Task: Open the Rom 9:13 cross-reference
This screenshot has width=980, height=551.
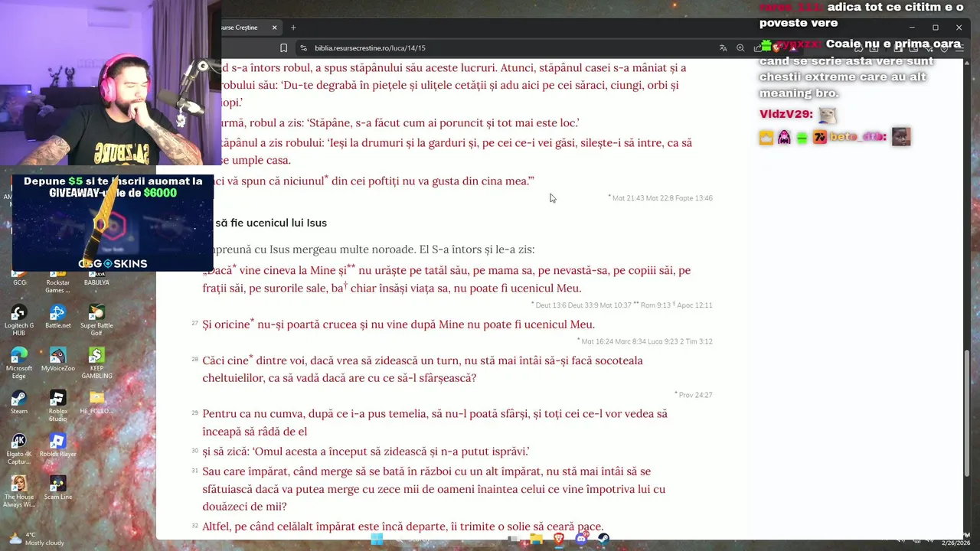Action: (656, 305)
